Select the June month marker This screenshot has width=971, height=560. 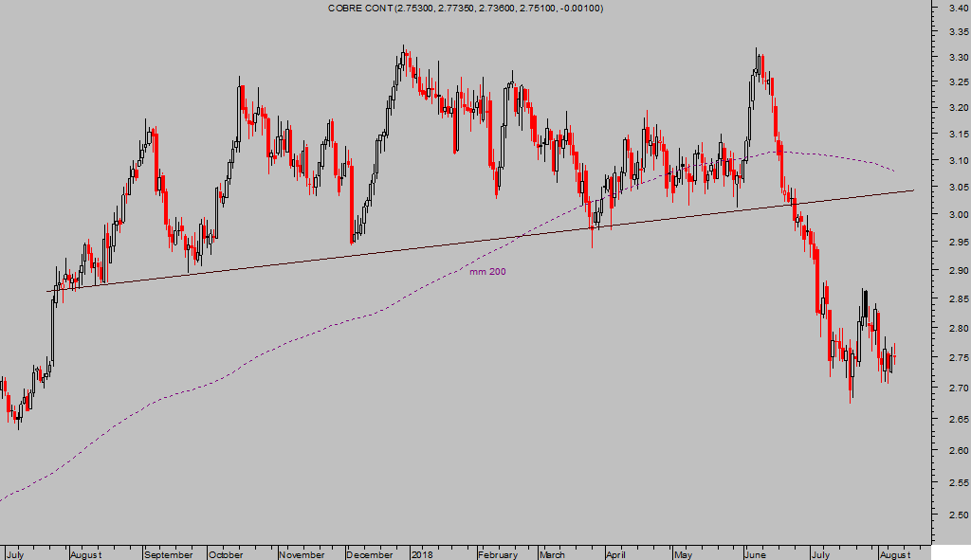pos(756,554)
